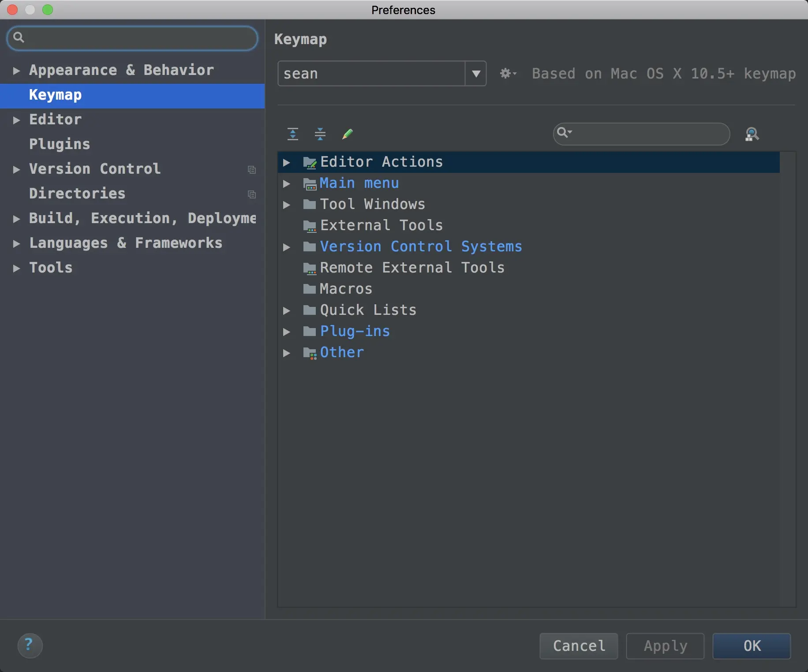Expand the Other tree node

[287, 353]
